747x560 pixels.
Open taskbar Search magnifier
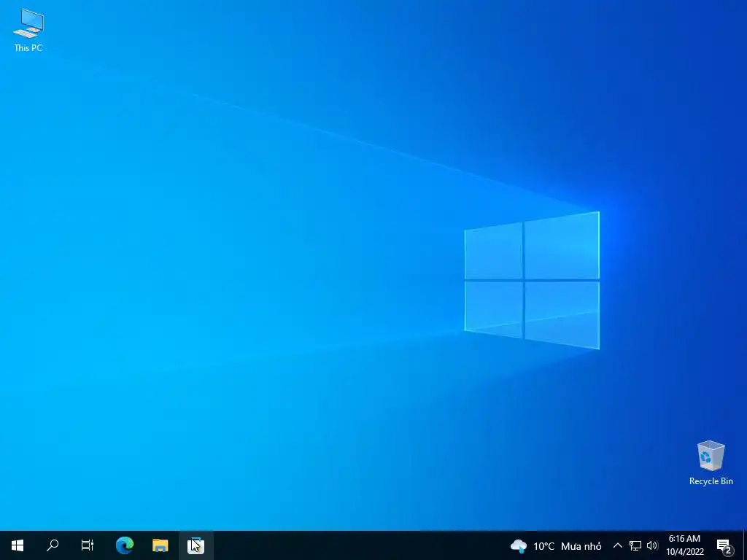(53, 545)
